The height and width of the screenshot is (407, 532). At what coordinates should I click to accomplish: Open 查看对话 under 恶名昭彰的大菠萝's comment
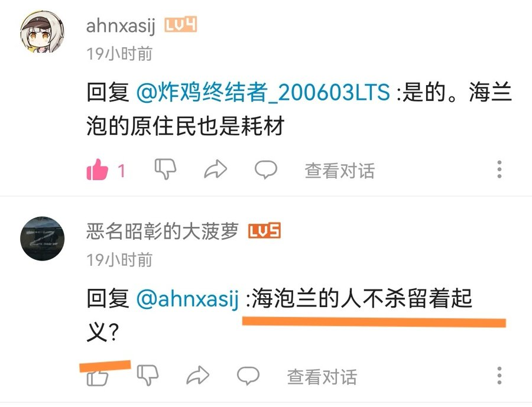(322, 377)
